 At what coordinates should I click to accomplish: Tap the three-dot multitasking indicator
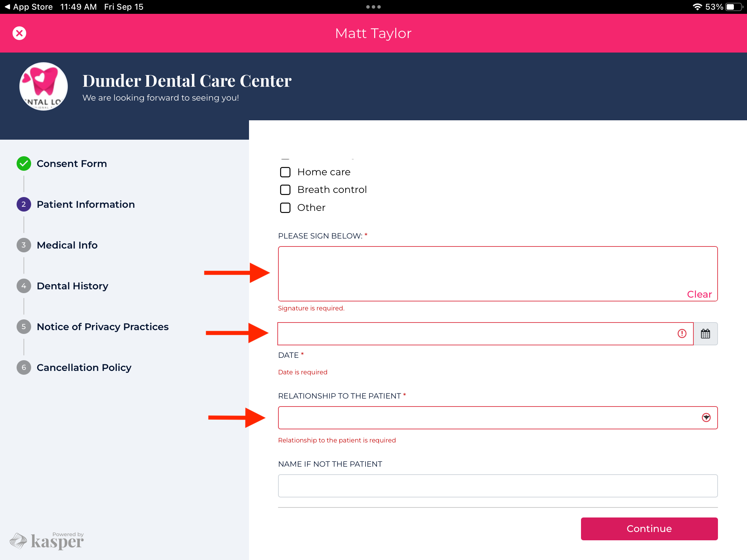[373, 7]
